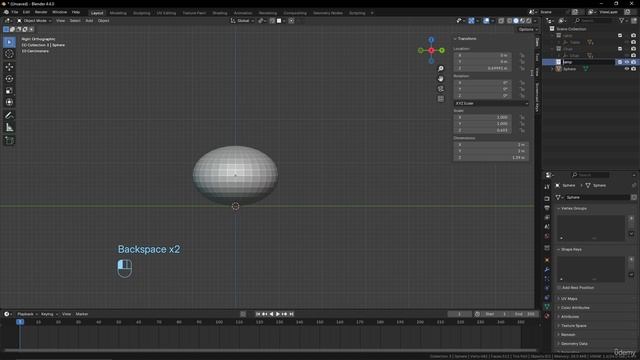Viewport: 640px width, 360px height.
Task: Choose the Measure tool
Action: tap(9, 128)
